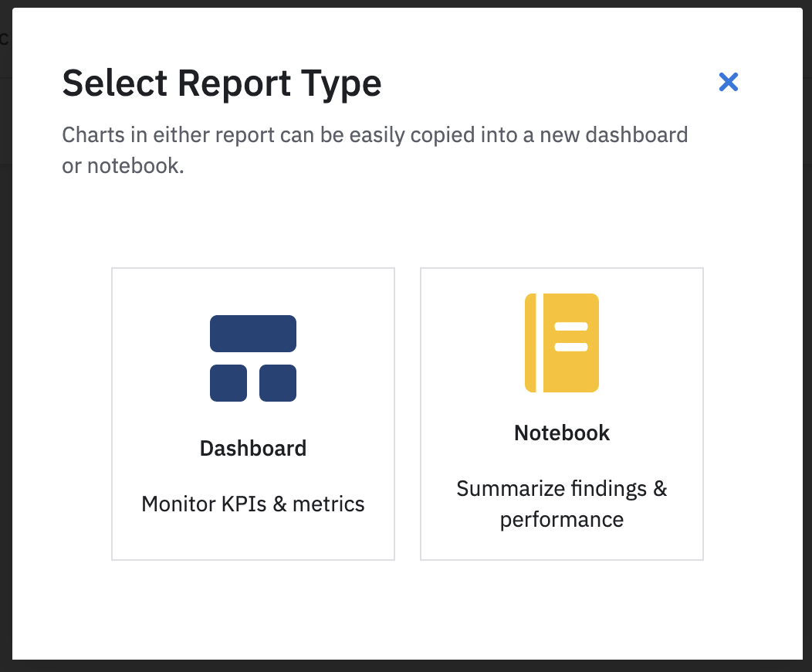Click the lower-right small tile of Dashboard icon
The height and width of the screenshot is (672, 812).
click(x=278, y=383)
